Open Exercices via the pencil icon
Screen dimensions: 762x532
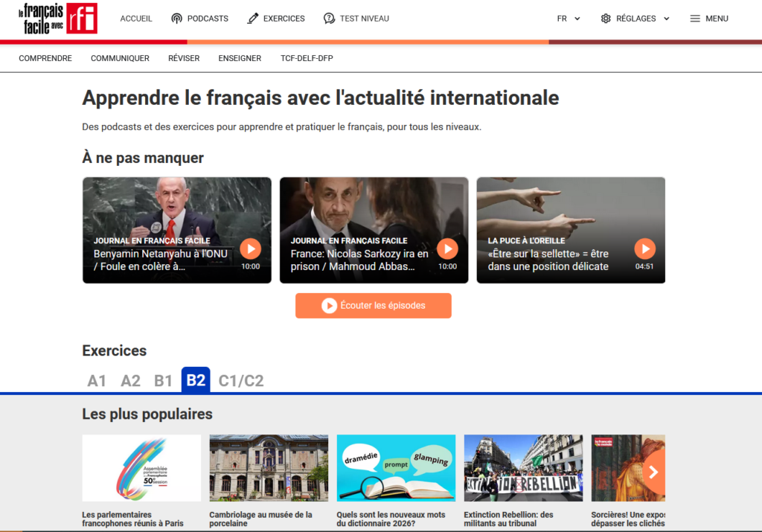(x=253, y=19)
